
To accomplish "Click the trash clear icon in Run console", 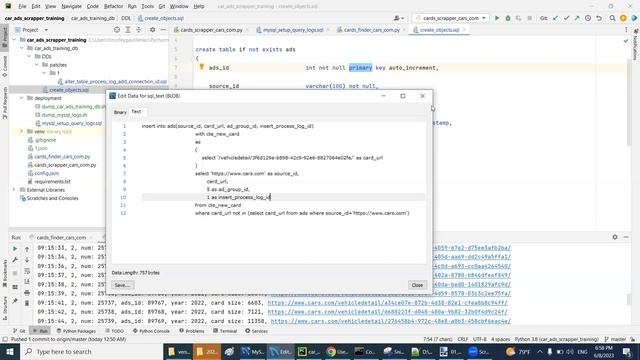I will pos(27,303).
